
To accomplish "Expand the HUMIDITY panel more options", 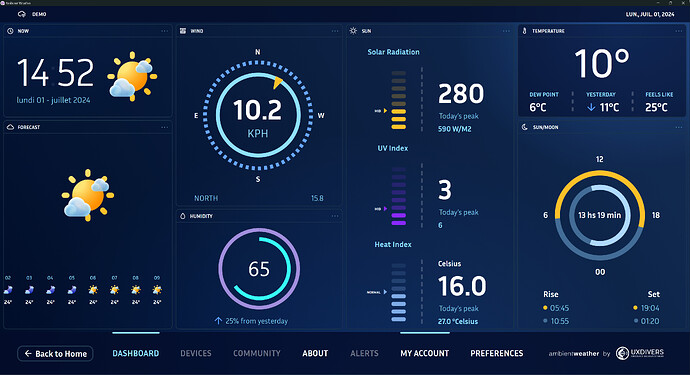I will 335,216.
